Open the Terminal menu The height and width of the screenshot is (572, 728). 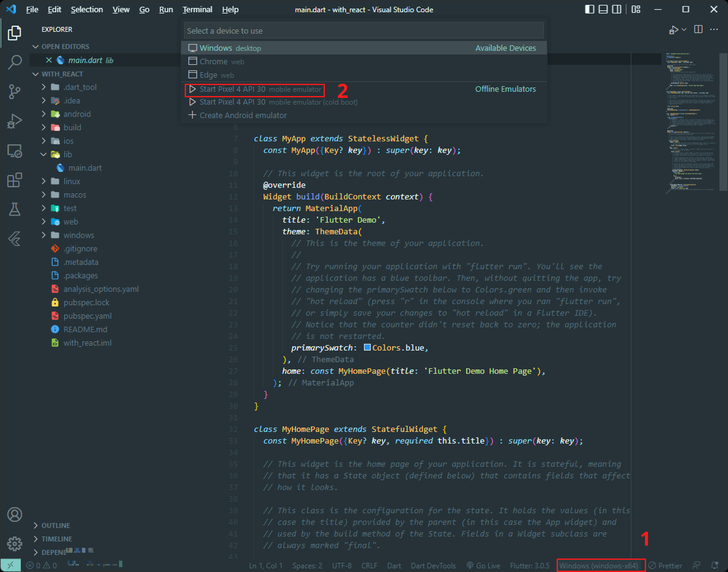click(x=197, y=9)
